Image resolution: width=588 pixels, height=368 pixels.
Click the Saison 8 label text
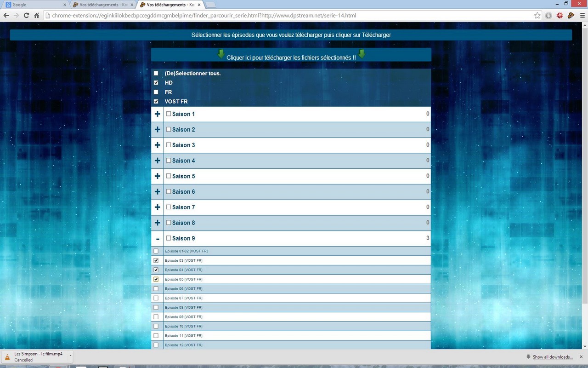[x=183, y=223]
